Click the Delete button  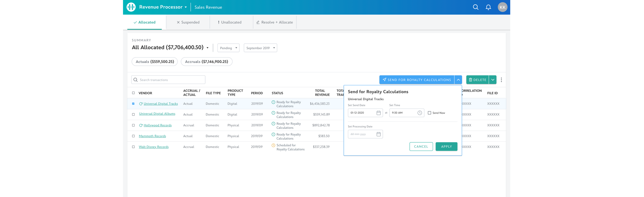coord(477,80)
